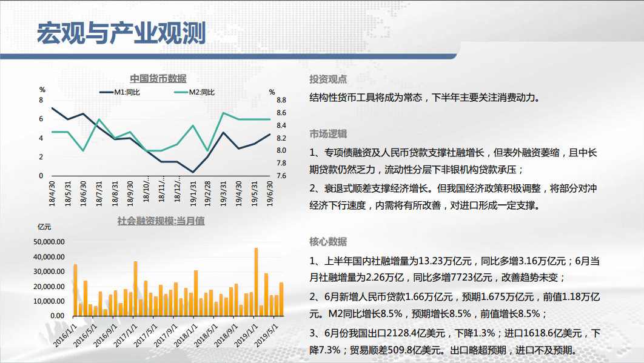Select the 18/4/30 date label on money chart
This screenshot has height=363, width=644.
[52, 193]
